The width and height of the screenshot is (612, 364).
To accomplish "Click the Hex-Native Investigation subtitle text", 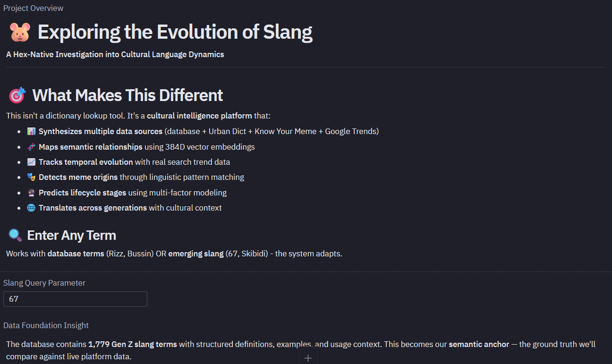I will 115,54.
